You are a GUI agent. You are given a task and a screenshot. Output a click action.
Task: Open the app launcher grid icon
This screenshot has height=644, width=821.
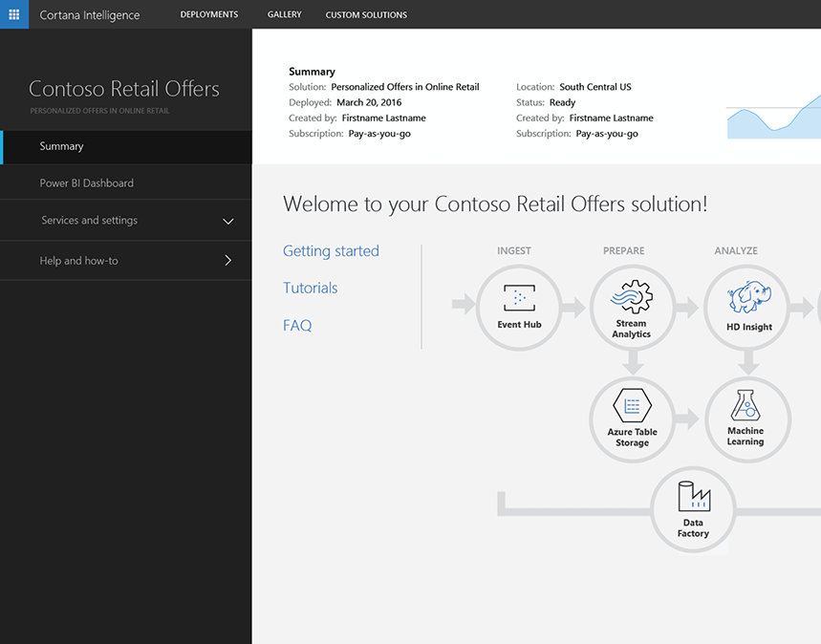coord(14,14)
